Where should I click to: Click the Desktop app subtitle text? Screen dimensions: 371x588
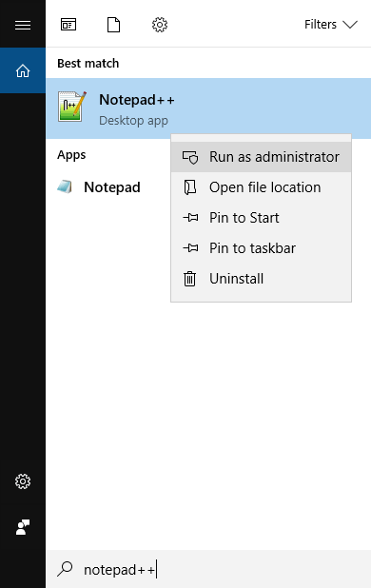(133, 121)
